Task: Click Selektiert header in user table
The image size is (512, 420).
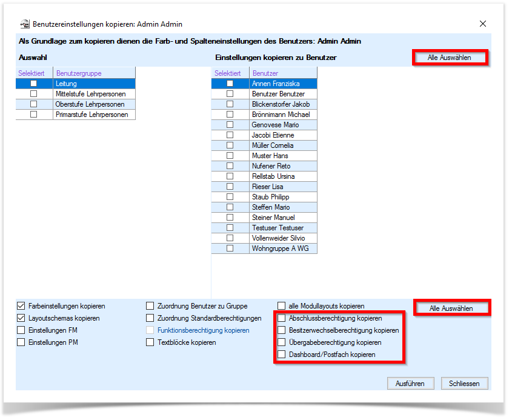Action: point(230,73)
